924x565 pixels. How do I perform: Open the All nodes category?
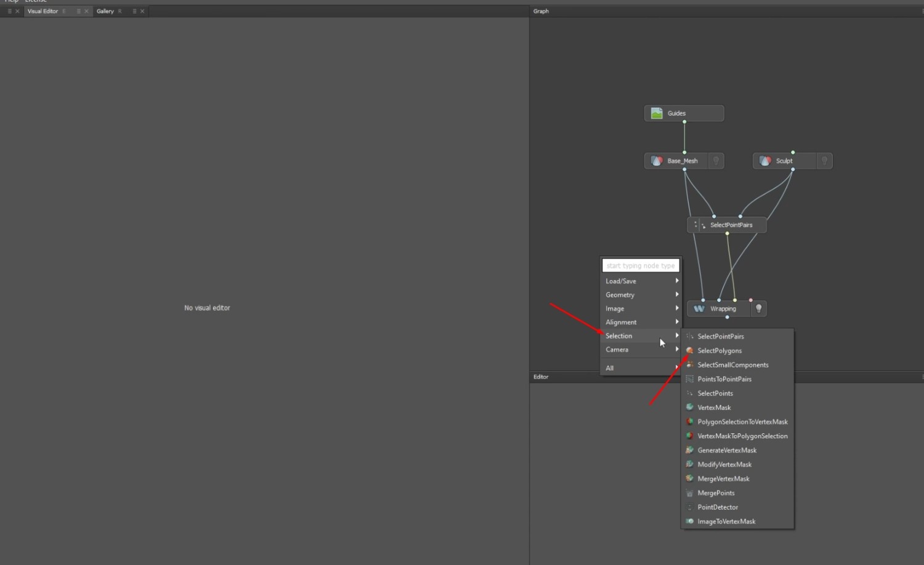pyautogui.click(x=641, y=367)
